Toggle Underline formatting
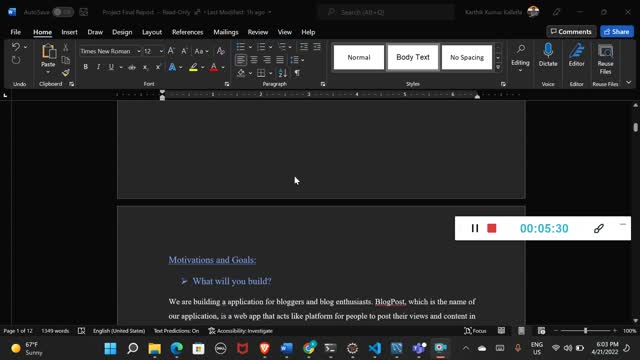Image resolution: width=640 pixels, height=360 pixels. [x=111, y=67]
